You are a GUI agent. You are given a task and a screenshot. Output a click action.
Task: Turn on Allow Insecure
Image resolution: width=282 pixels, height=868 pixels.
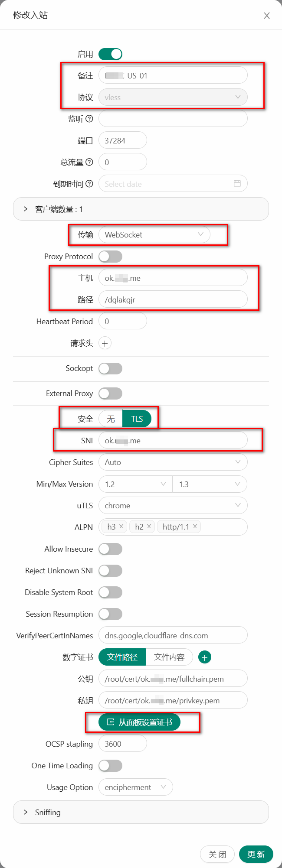110,549
